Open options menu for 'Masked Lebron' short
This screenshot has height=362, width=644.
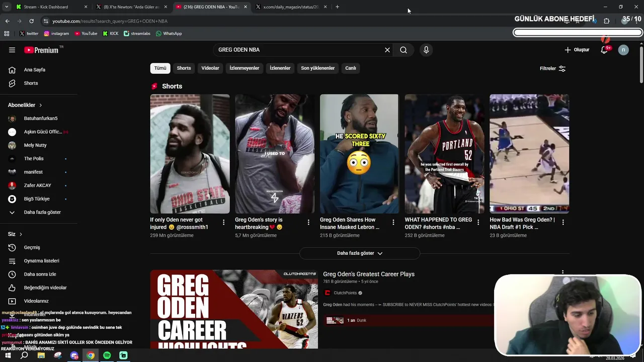(x=393, y=222)
